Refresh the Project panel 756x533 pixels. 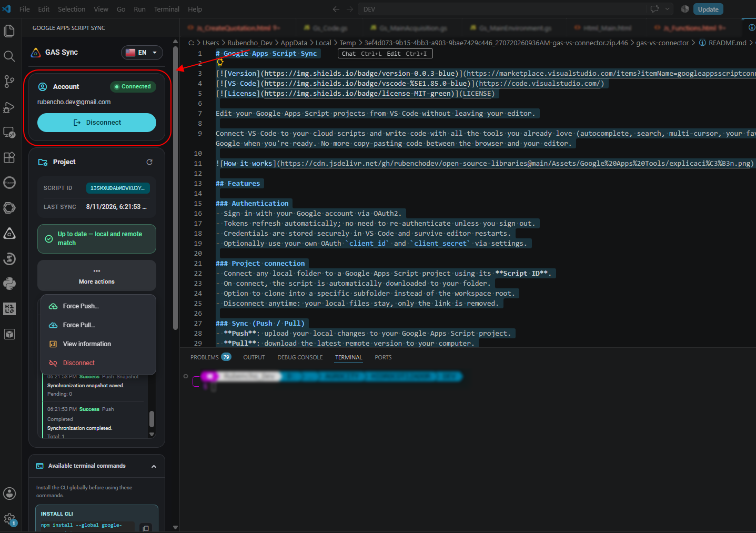(x=149, y=162)
